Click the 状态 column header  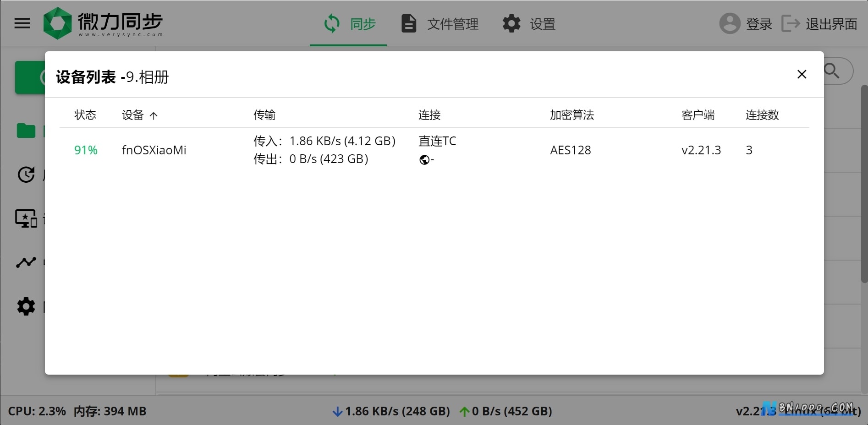pyautogui.click(x=85, y=115)
